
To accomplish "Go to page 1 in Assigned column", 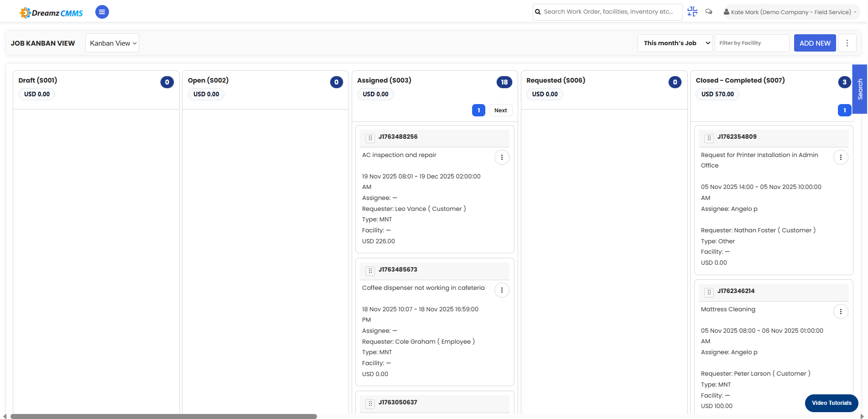I will point(478,110).
